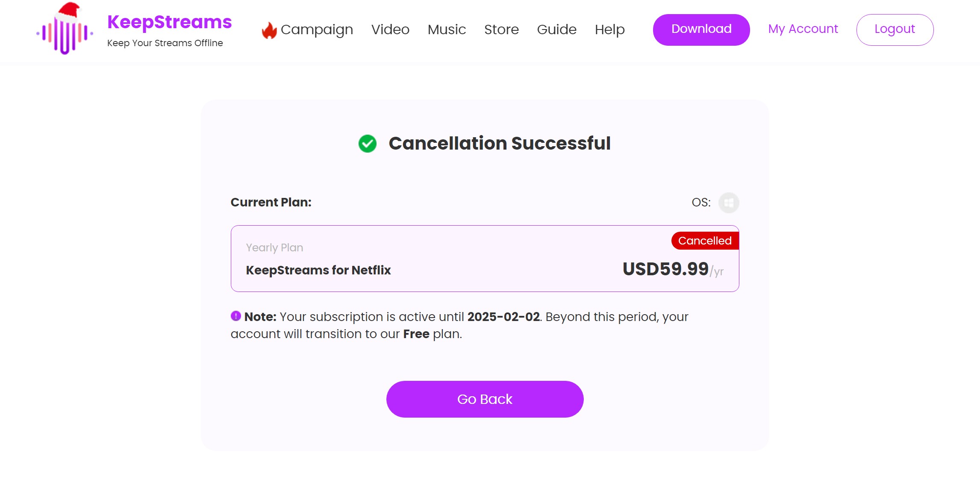Click the cancelled red badge icon
Screen dimensions: 980x486
coord(704,241)
